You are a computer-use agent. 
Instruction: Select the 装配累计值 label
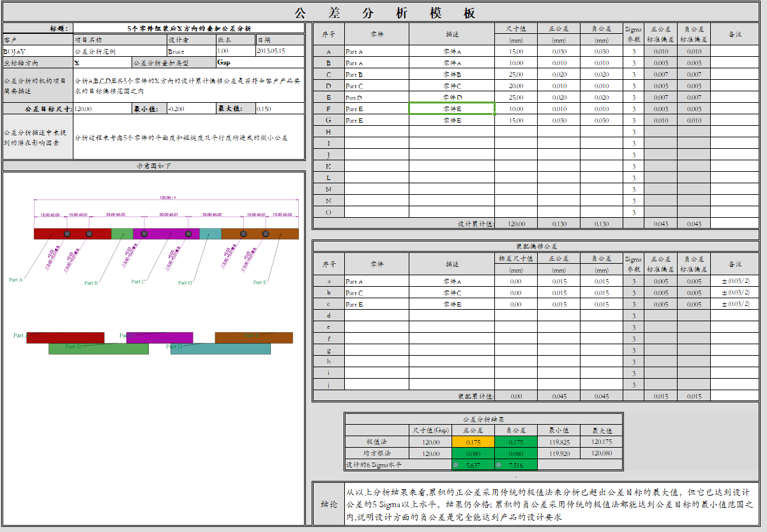tap(475, 396)
